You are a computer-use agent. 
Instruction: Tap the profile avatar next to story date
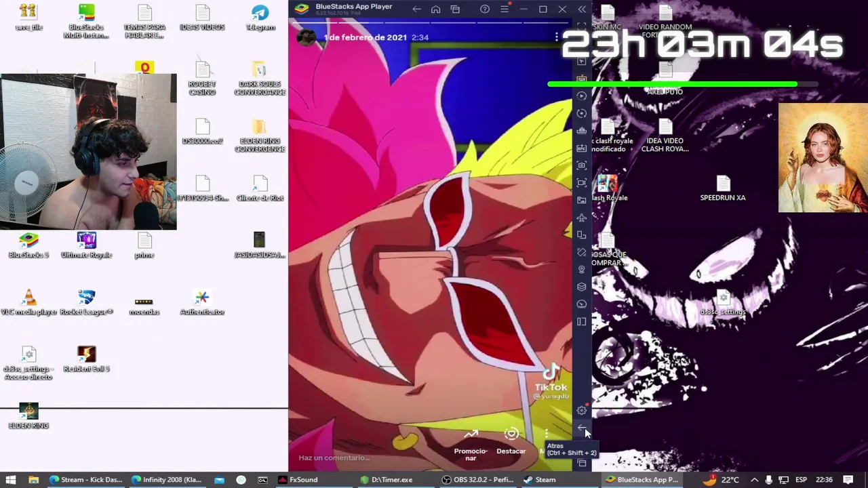pyautogui.click(x=307, y=37)
